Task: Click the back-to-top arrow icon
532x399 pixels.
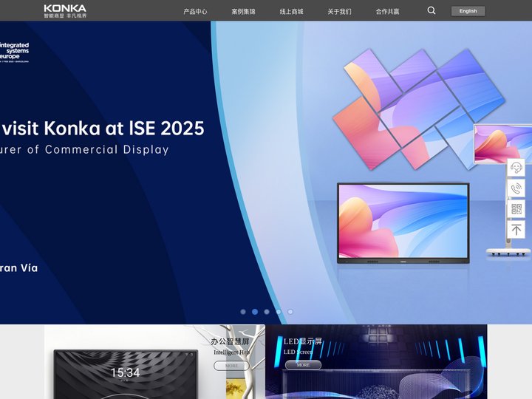Action: coord(516,230)
